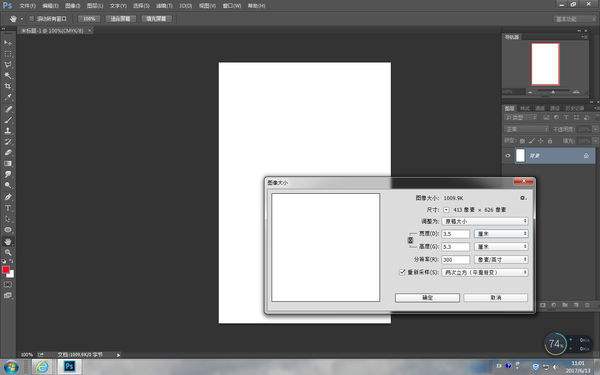Click the white background color swatch
This screenshot has width=600, height=375.
[11, 274]
